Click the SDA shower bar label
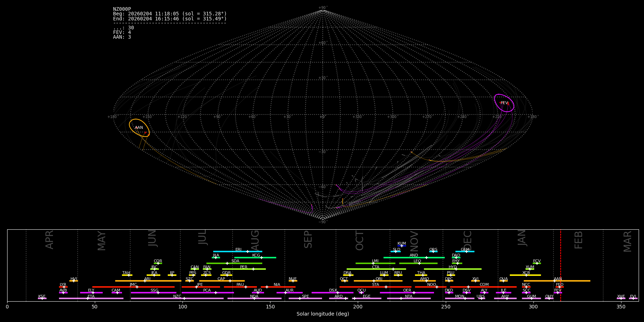The width and height of the screenshot is (644, 322). coord(235,261)
